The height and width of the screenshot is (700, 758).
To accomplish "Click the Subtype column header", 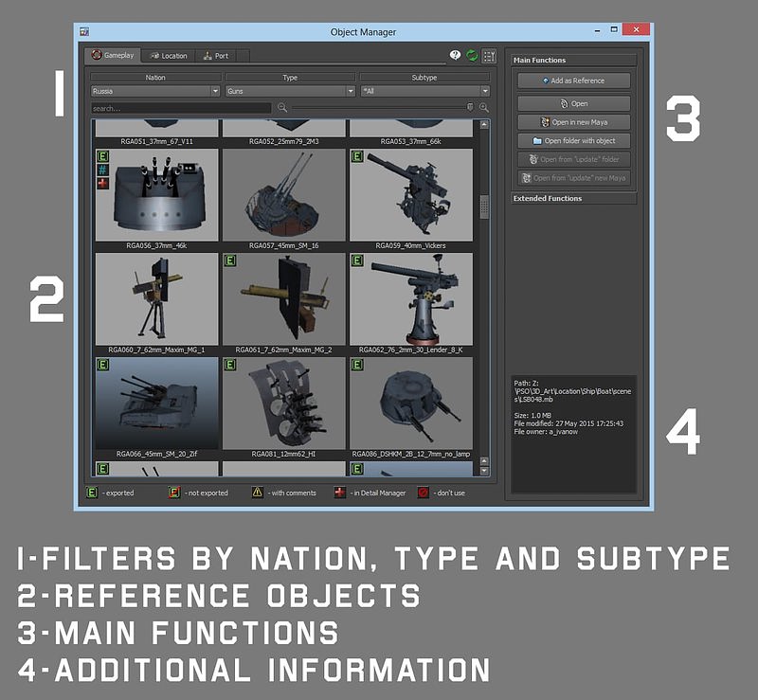I will coord(424,78).
